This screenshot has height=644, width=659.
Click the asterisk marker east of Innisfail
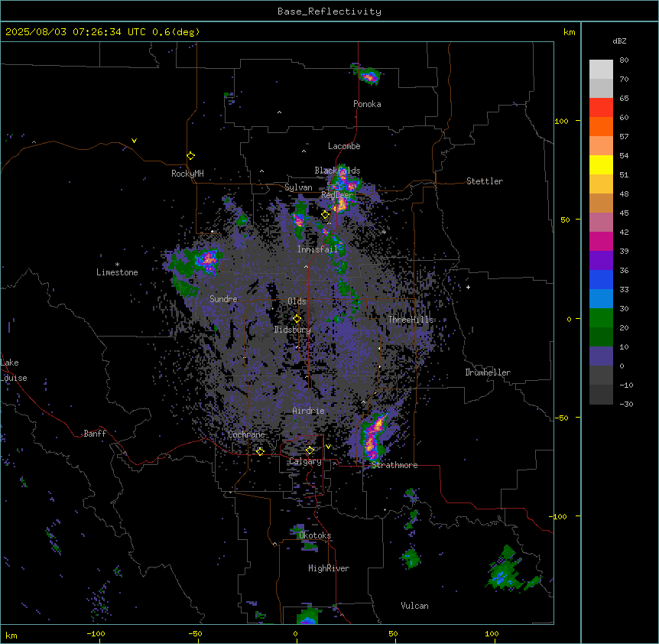click(384, 232)
